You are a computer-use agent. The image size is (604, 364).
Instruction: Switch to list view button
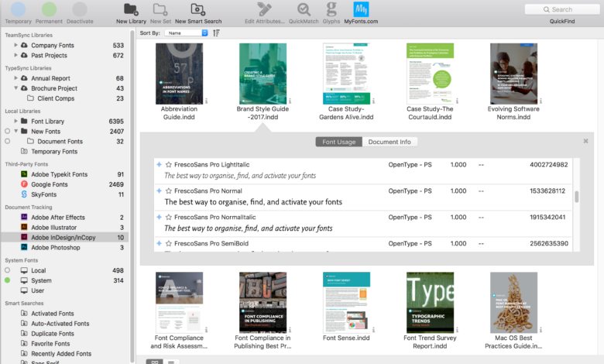[x=171, y=361]
